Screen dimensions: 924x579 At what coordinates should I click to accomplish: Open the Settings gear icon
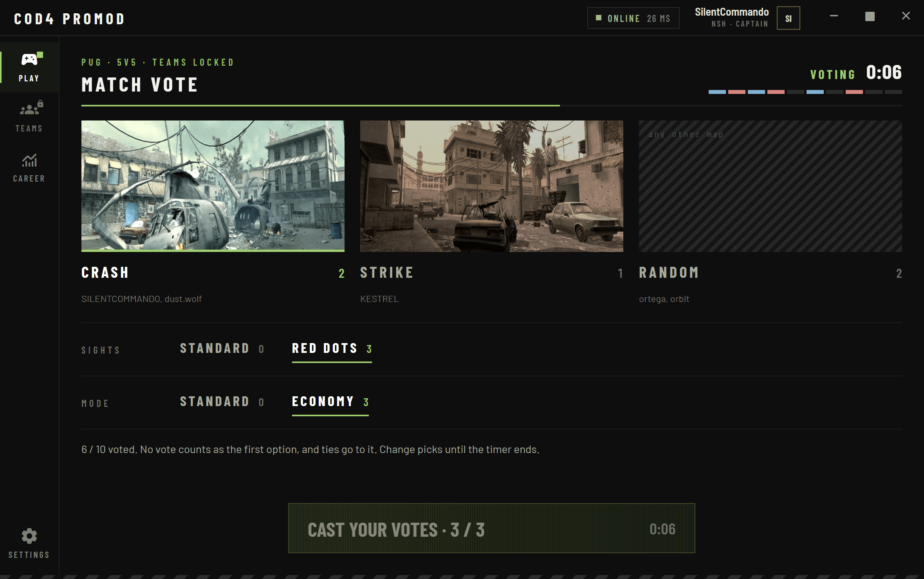(x=29, y=536)
